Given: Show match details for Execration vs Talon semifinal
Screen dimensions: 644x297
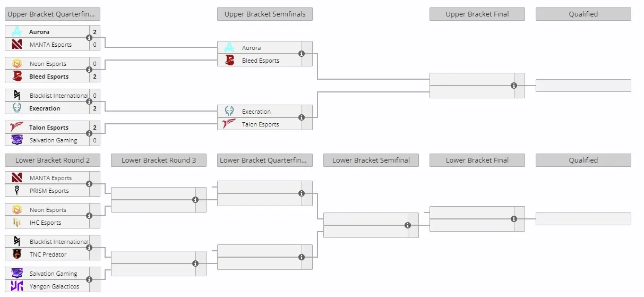Looking at the screenshot, I should pos(302,117).
